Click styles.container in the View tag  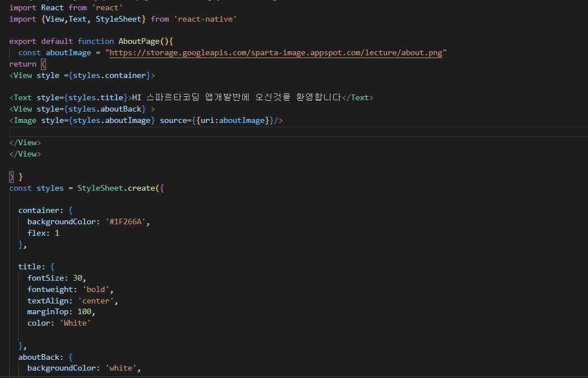tap(109, 76)
